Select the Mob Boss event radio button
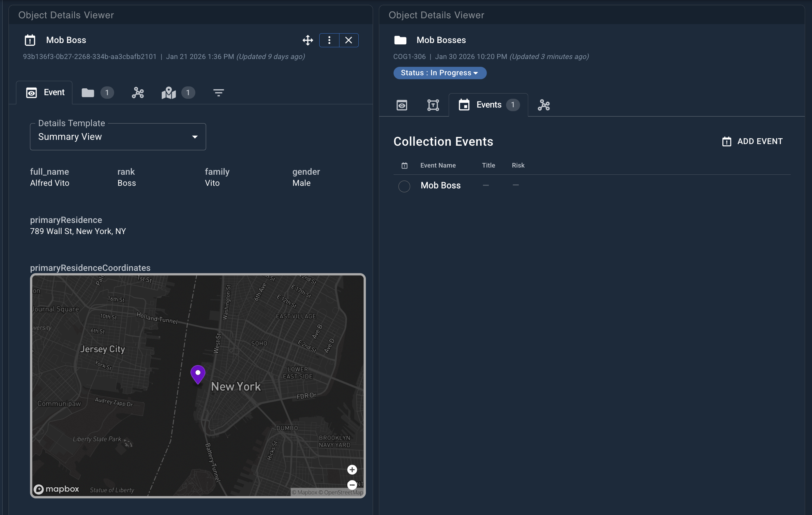The width and height of the screenshot is (812, 515). (x=404, y=186)
